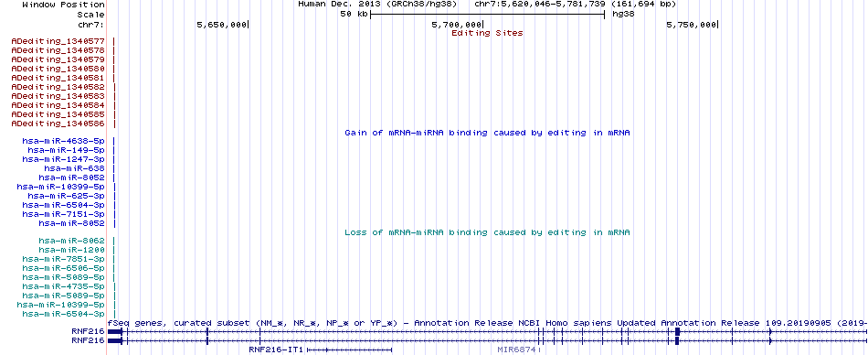The width and height of the screenshot is (868, 355).
Task: Select the hsa-miR-638 label
Action: pyautogui.click(x=75, y=168)
